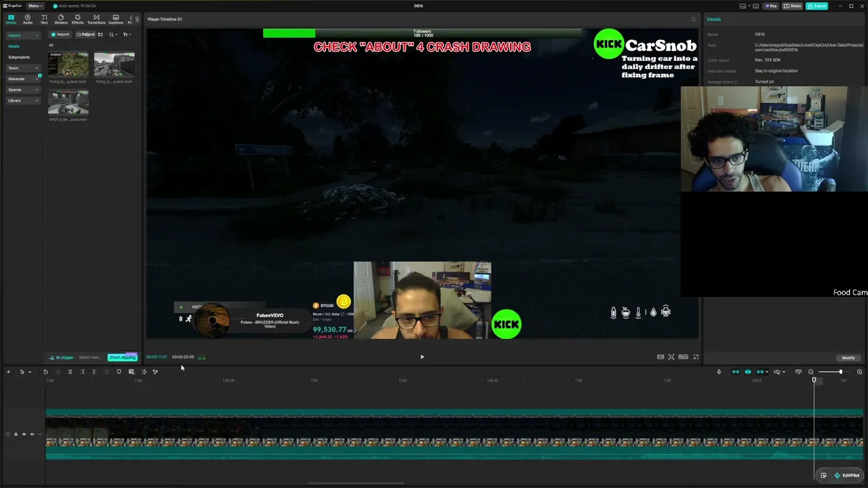This screenshot has width=868, height=488.
Task: Open the Details tab
Action: (714, 19)
